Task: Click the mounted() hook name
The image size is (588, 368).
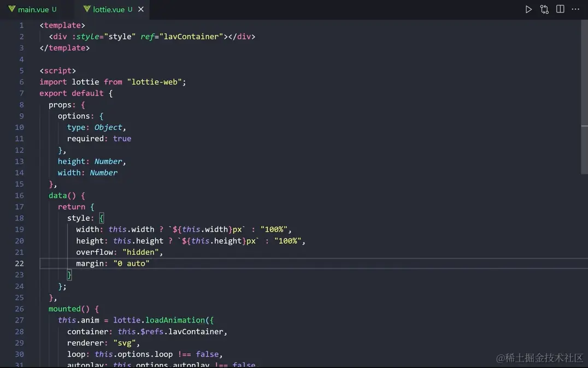Action: click(65, 309)
